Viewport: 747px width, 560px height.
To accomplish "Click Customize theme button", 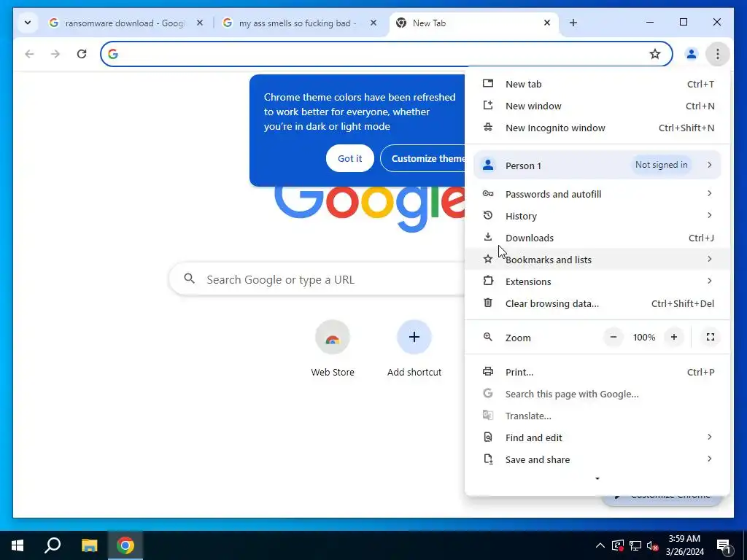I will pos(423,158).
